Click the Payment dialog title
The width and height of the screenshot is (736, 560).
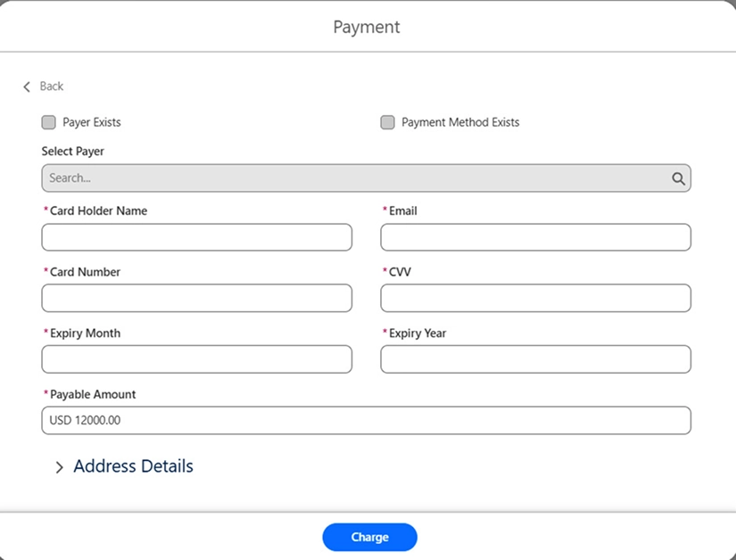coord(367,27)
